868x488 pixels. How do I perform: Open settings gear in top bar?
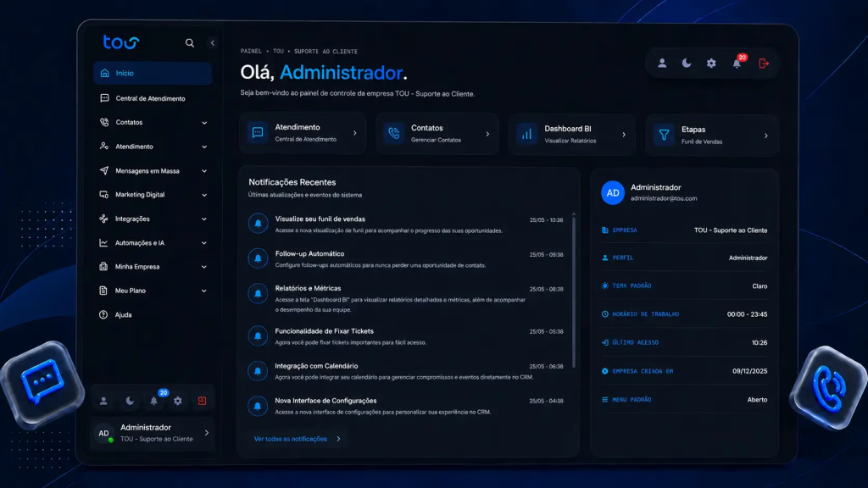coord(711,63)
